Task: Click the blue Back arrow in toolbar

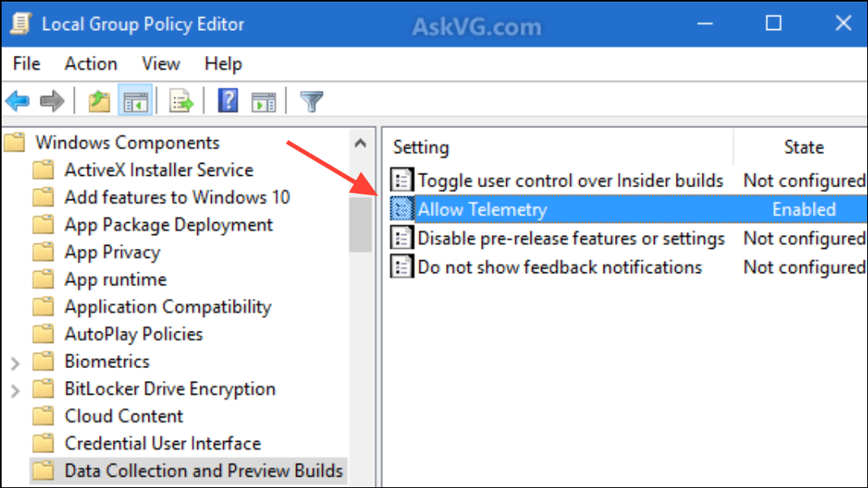Action: 17,101
